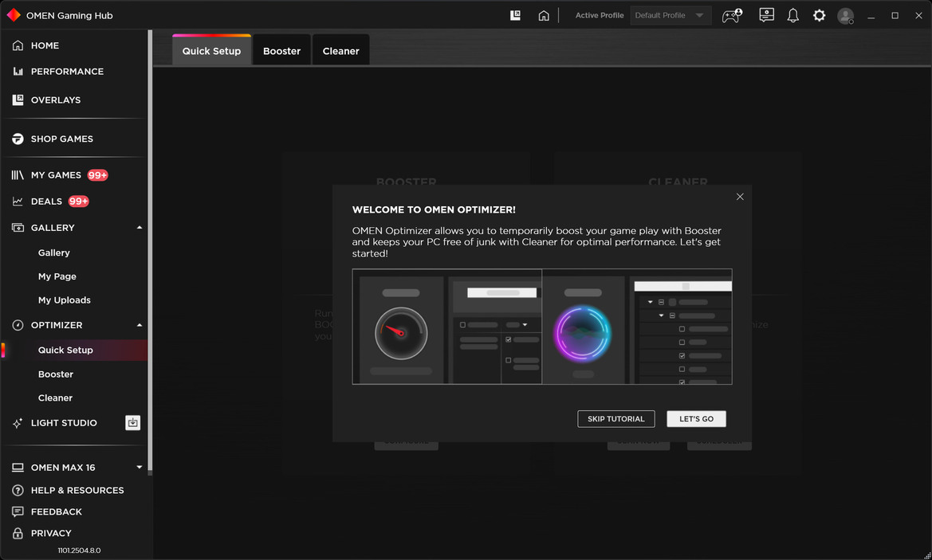932x560 pixels.
Task: Switch to the Booster tab
Action: (281, 50)
